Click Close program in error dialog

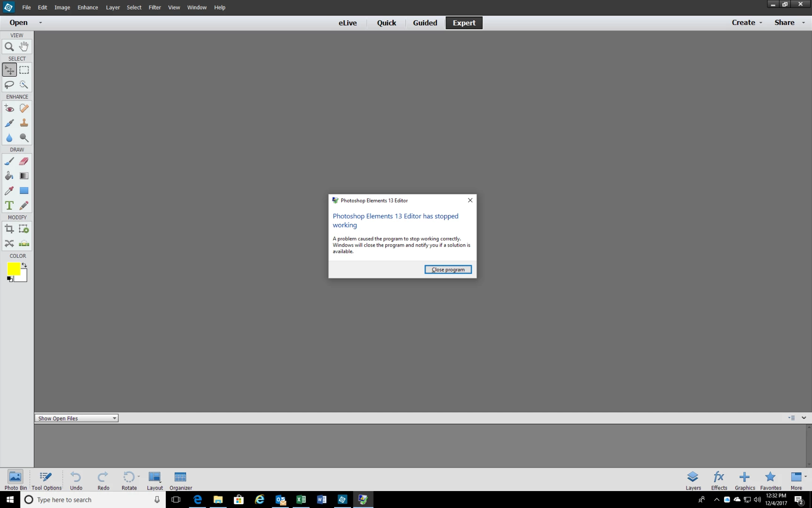coord(448,270)
